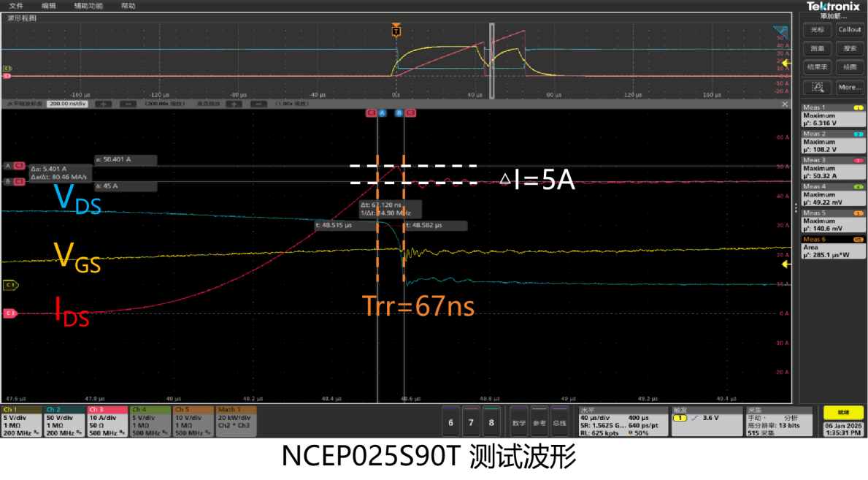Toggle the Ch 3 channel badge
The height and width of the screenshot is (480, 868).
coord(107,422)
